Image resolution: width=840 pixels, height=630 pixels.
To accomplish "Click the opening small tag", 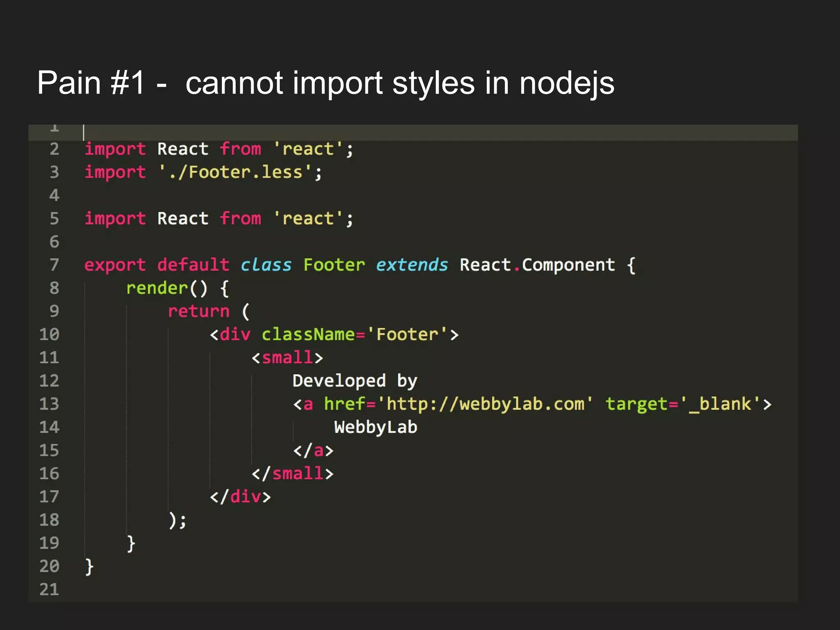I will pos(287,358).
